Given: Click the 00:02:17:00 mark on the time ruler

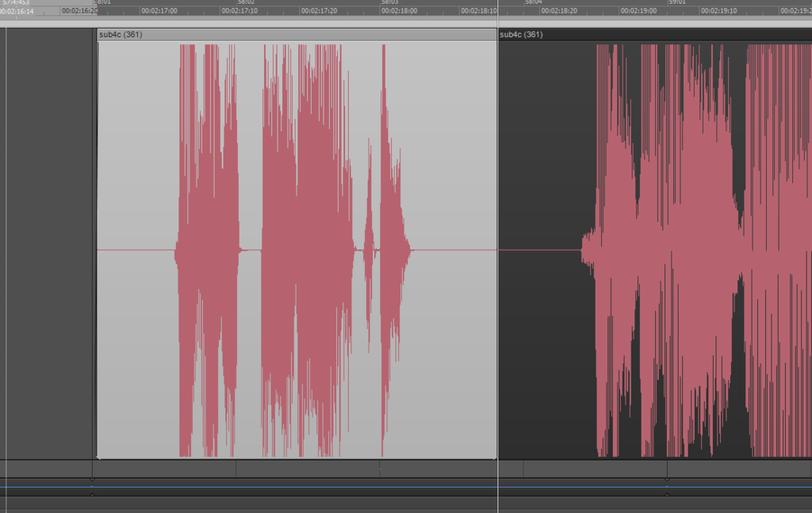Looking at the screenshot, I should click(x=159, y=12).
